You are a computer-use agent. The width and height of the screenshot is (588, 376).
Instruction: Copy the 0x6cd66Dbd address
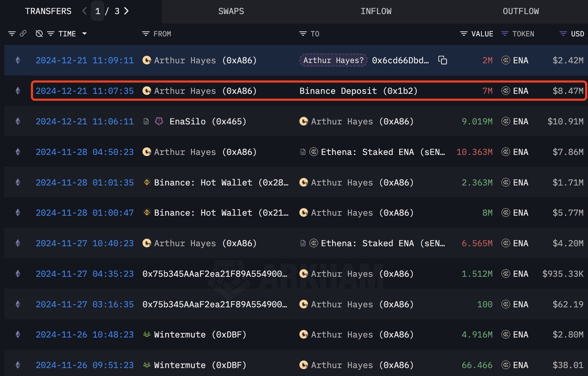[442, 60]
